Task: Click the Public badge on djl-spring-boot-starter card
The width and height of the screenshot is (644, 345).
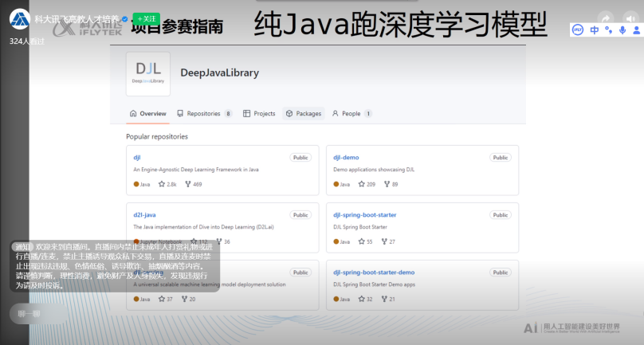Action: coord(501,215)
